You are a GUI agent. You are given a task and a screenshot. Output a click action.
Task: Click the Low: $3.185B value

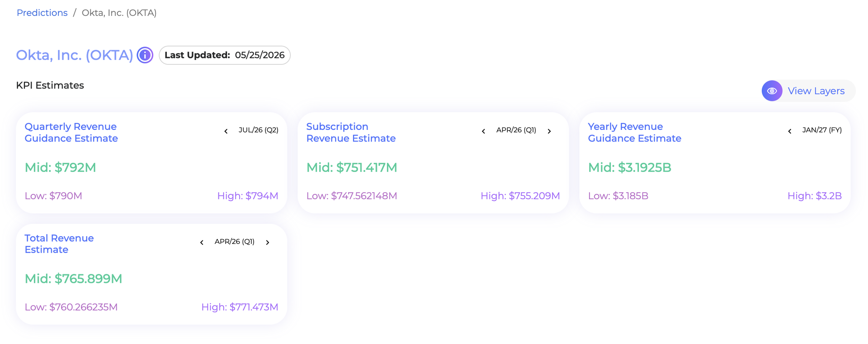coord(618,196)
